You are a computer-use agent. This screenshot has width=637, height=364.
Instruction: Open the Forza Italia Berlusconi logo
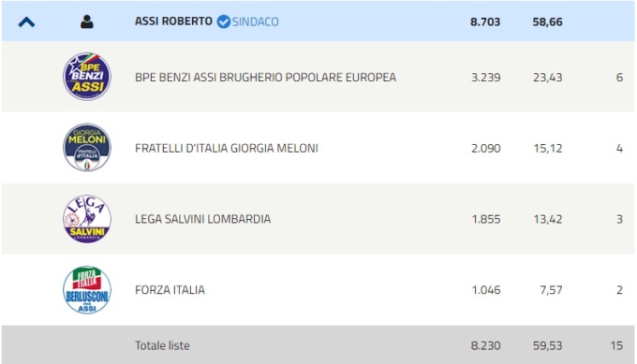(x=87, y=290)
